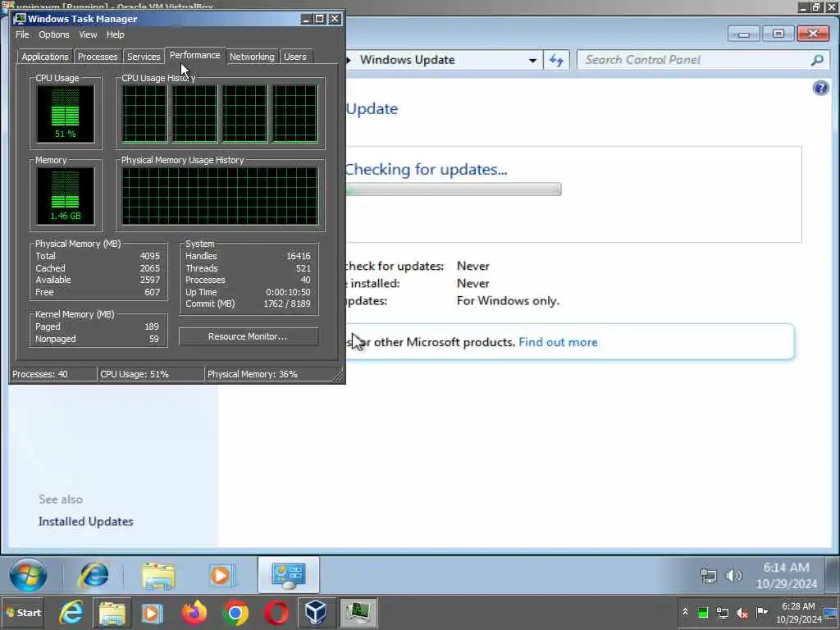The width and height of the screenshot is (840, 630).
Task: Open VirtualBox from host taskbar
Action: pos(316,613)
